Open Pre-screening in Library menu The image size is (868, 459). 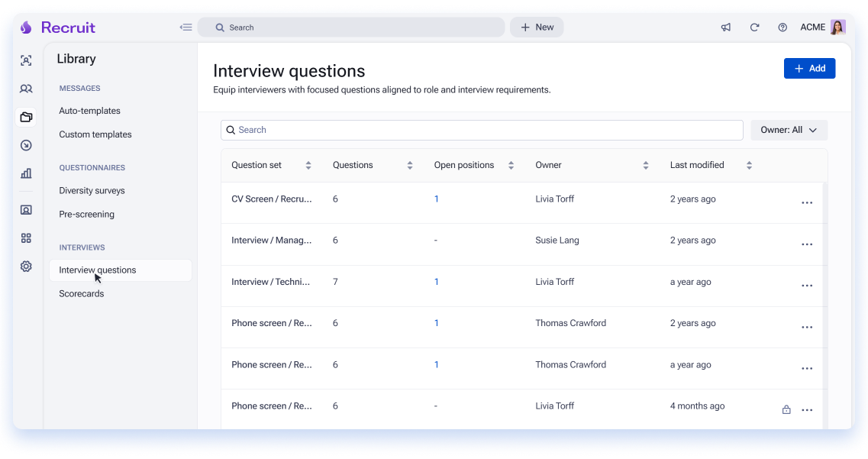[x=86, y=215]
